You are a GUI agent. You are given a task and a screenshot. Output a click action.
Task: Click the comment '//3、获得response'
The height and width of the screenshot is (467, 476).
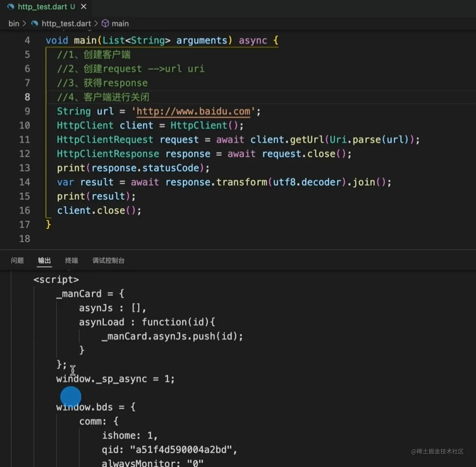point(102,83)
